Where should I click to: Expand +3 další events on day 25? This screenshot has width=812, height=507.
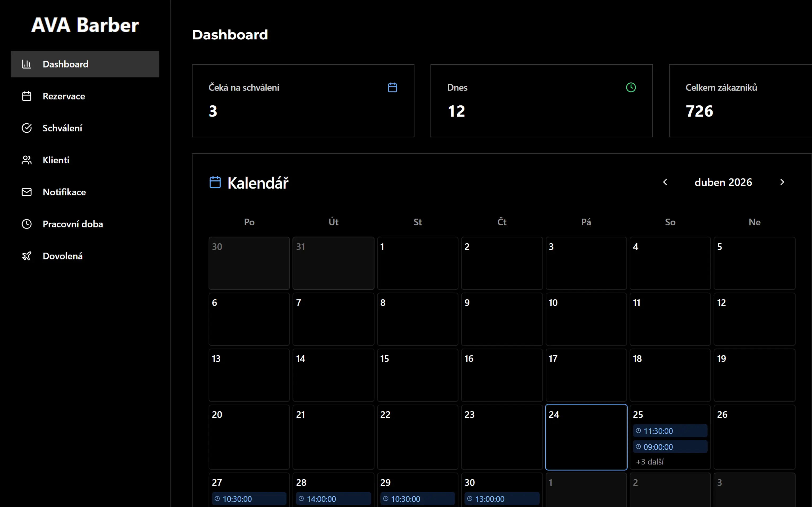tap(650, 462)
